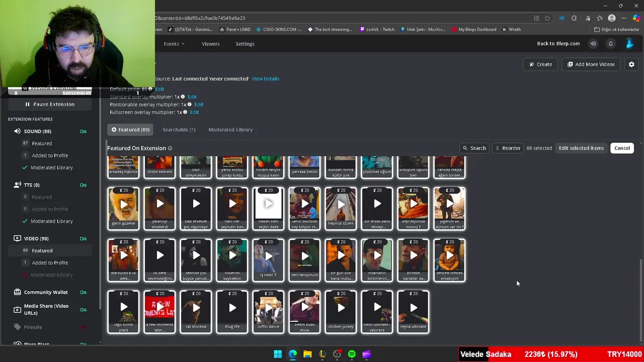Image resolution: width=644 pixels, height=362 pixels.
Task: Open the Settings menu item
Action: [x=245, y=44]
